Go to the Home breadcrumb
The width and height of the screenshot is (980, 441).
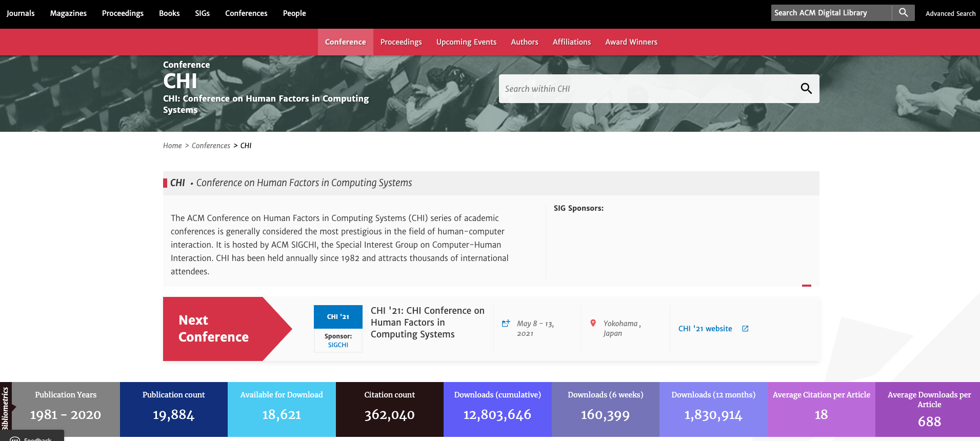[172, 146]
